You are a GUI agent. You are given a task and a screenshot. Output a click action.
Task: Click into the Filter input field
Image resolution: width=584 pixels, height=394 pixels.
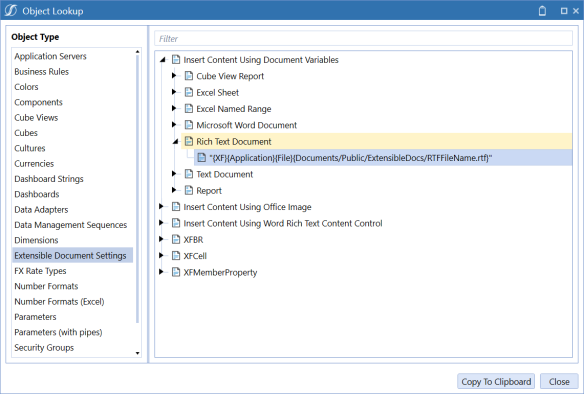(x=364, y=38)
